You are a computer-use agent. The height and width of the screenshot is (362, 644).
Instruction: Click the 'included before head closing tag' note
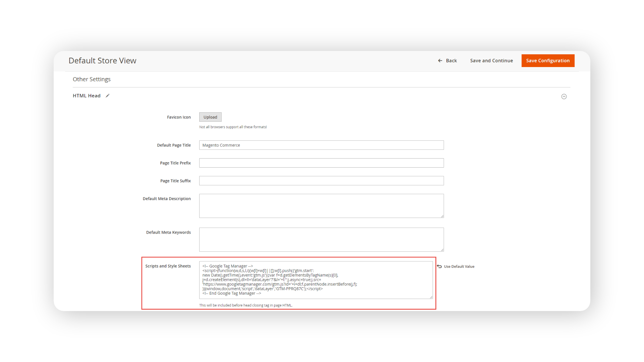(x=246, y=305)
